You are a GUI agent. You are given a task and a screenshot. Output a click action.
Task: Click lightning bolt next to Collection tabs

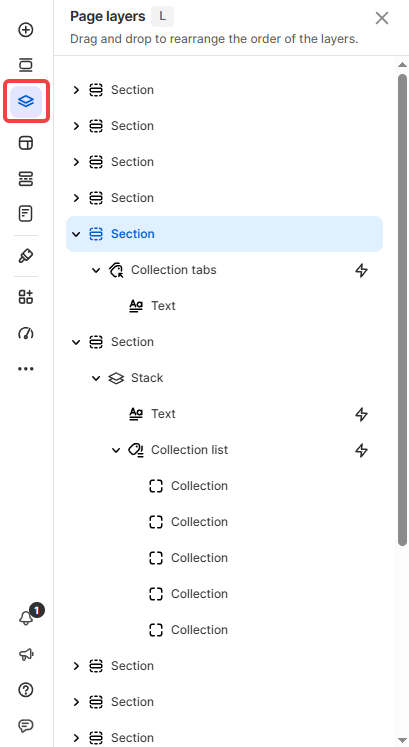(x=362, y=270)
